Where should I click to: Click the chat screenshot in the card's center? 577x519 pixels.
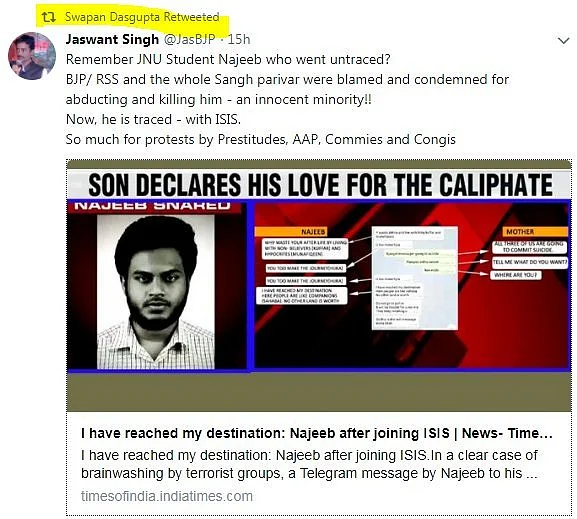coord(415,278)
